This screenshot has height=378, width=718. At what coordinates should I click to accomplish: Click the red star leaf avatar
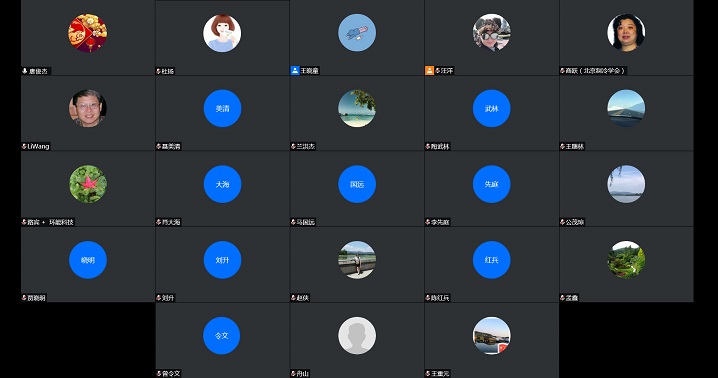point(88,184)
